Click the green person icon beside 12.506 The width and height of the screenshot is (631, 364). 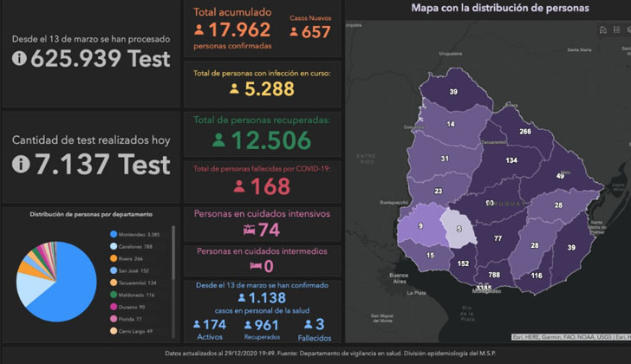pyautogui.click(x=218, y=140)
